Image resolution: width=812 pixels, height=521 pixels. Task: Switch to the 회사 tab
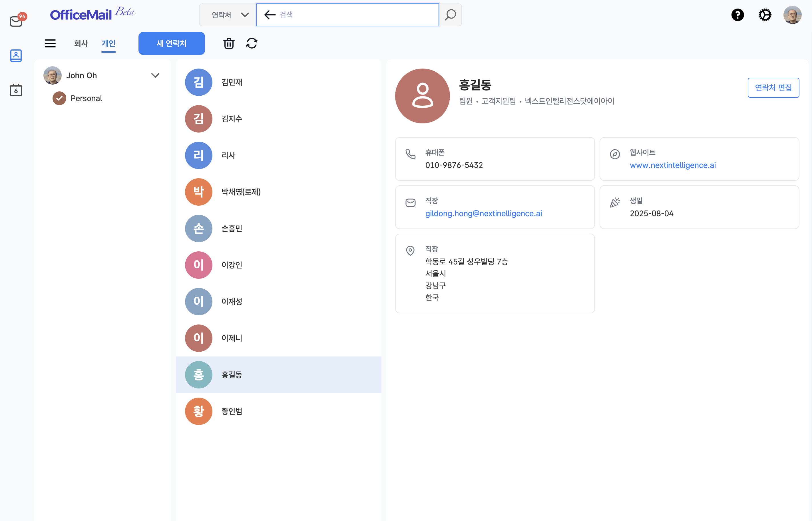coord(81,43)
